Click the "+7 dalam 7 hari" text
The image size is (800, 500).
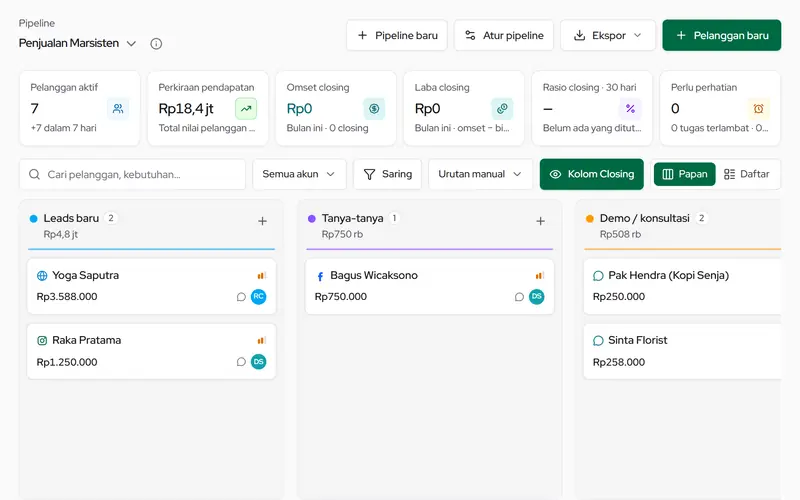pyautogui.click(x=63, y=128)
